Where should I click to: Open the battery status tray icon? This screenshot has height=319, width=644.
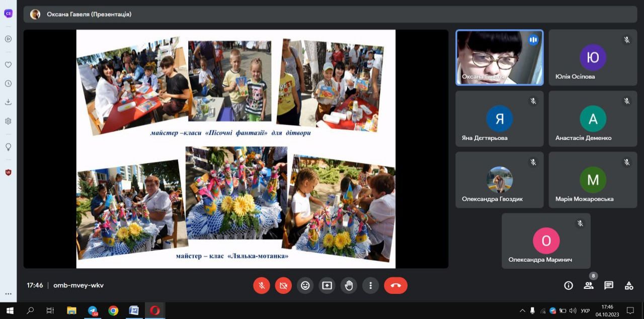(x=562, y=310)
